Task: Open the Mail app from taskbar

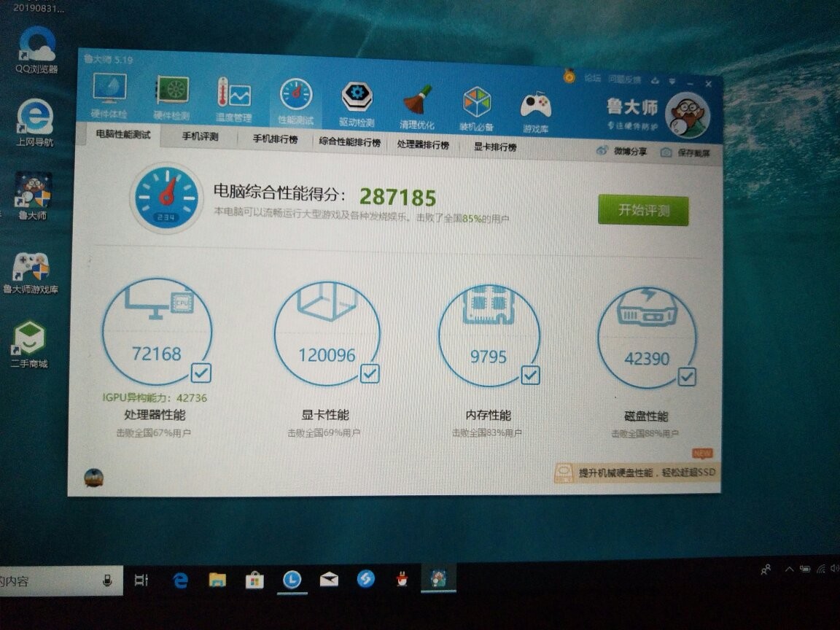Action: point(328,579)
